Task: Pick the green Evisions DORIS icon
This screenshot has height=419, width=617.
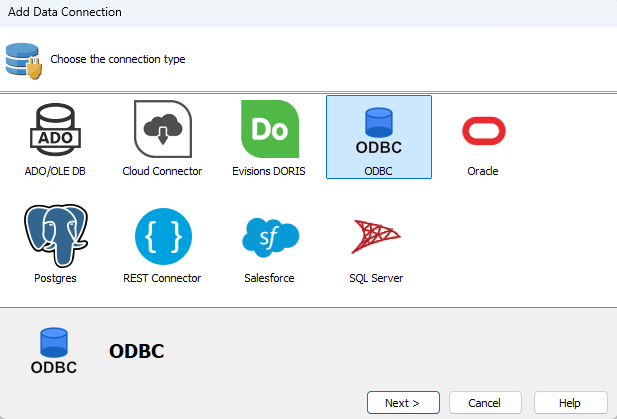Action: pyautogui.click(x=269, y=129)
